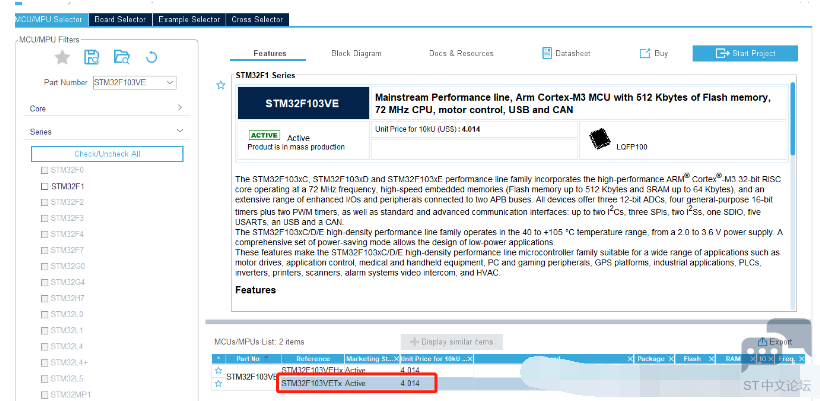Open the Block Diagram tab
Screen dimensions: 820x401
point(356,53)
